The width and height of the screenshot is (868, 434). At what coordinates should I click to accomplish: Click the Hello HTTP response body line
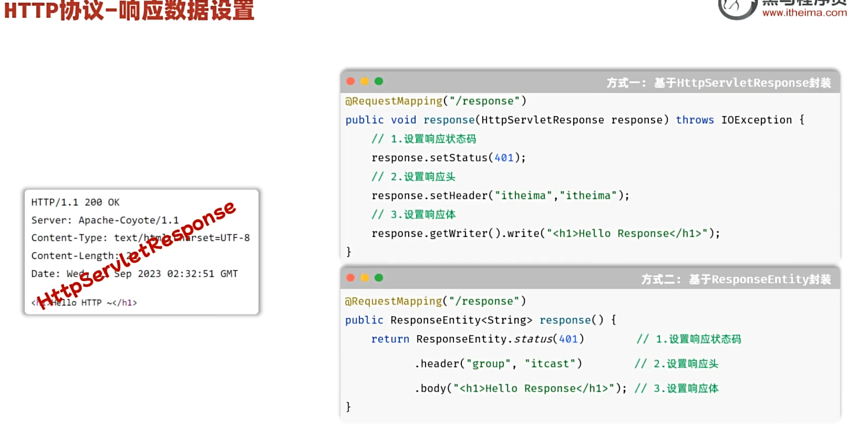[84, 303]
